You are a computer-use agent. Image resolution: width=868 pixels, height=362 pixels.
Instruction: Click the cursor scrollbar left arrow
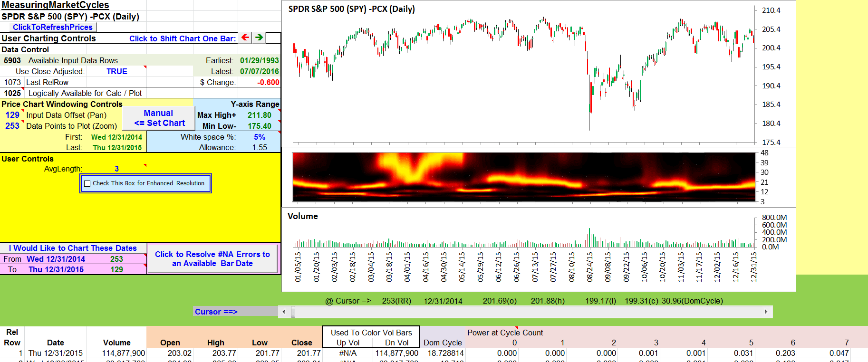[284, 312]
